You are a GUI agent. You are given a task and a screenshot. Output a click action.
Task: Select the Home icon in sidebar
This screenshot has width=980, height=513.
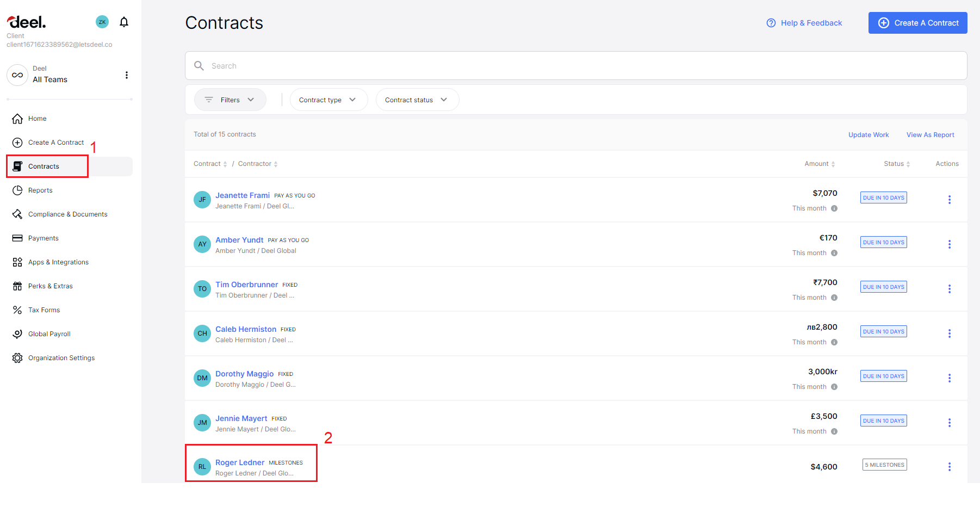click(17, 118)
